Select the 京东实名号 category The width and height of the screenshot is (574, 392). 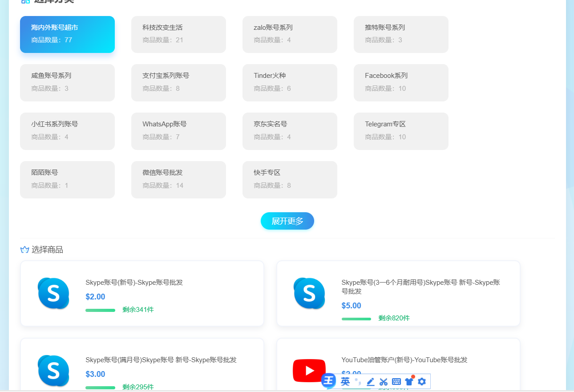click(x=290, y=131)
